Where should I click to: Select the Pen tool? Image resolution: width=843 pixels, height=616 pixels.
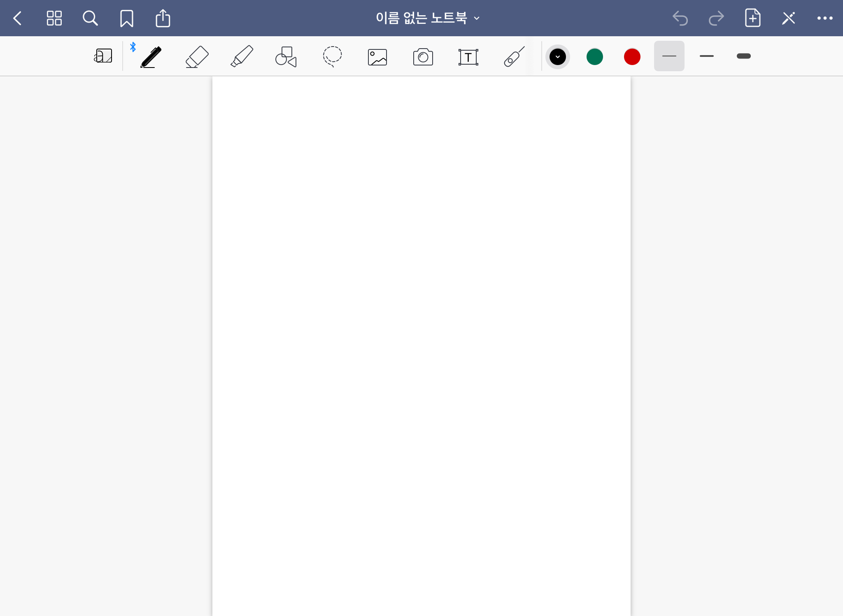[151, 57]
